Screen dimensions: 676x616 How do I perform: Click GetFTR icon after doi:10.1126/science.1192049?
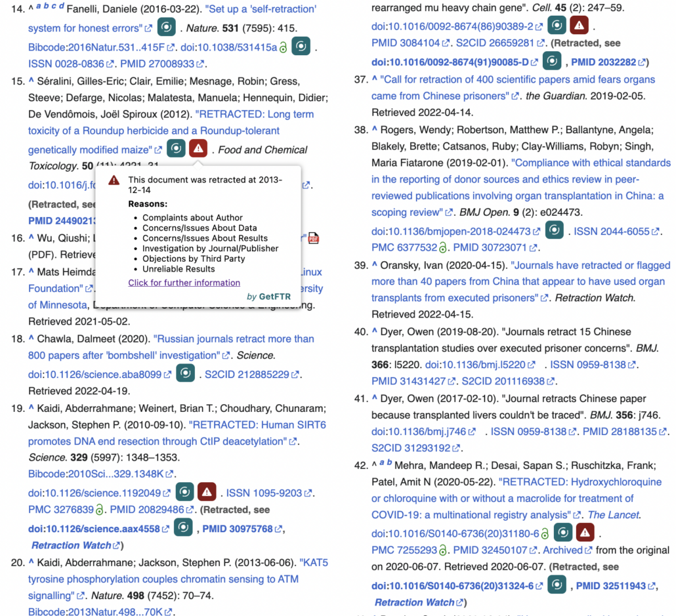[184, 492]
